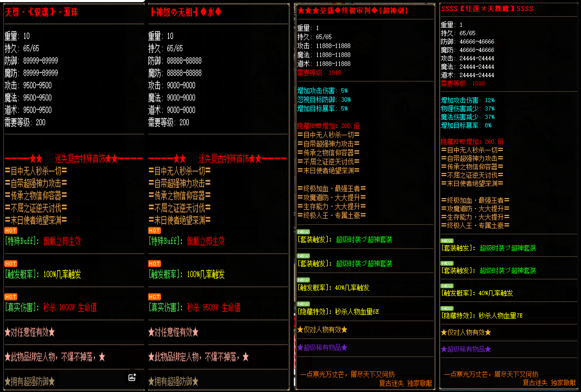Click the NEW badge above 秒杀人物血量6E
The image size is (581, 392).
(304, 303)
